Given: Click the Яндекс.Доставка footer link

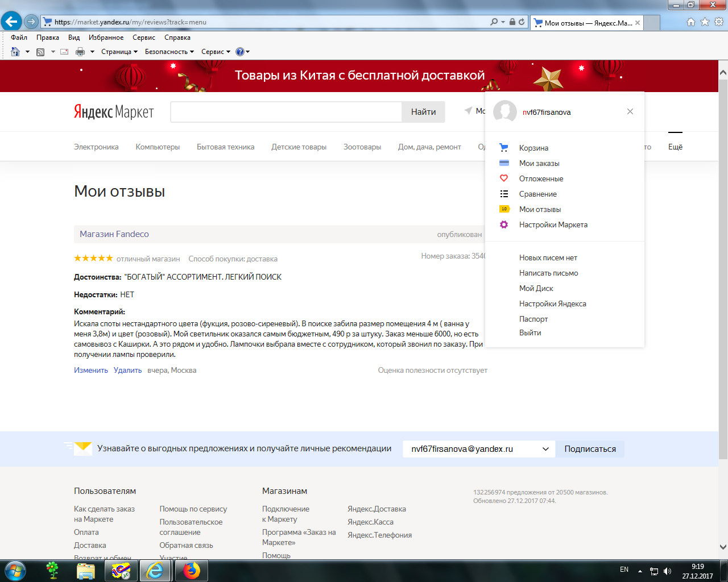Looking at the screenshot, I should [x=377, y=509].
